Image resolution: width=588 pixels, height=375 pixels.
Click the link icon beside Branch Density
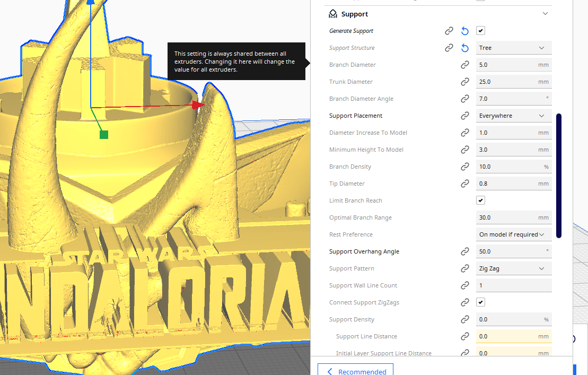pyautogui.click(x=465, y=166)
